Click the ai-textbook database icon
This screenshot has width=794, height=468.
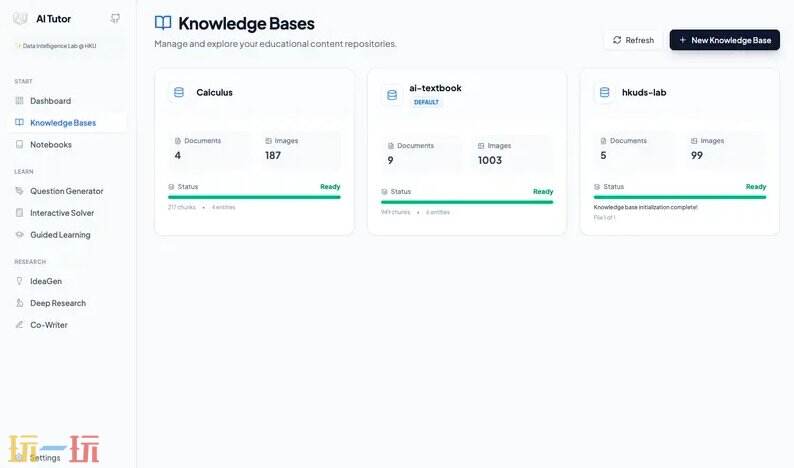pyautogui.click(x=392, y=95)
